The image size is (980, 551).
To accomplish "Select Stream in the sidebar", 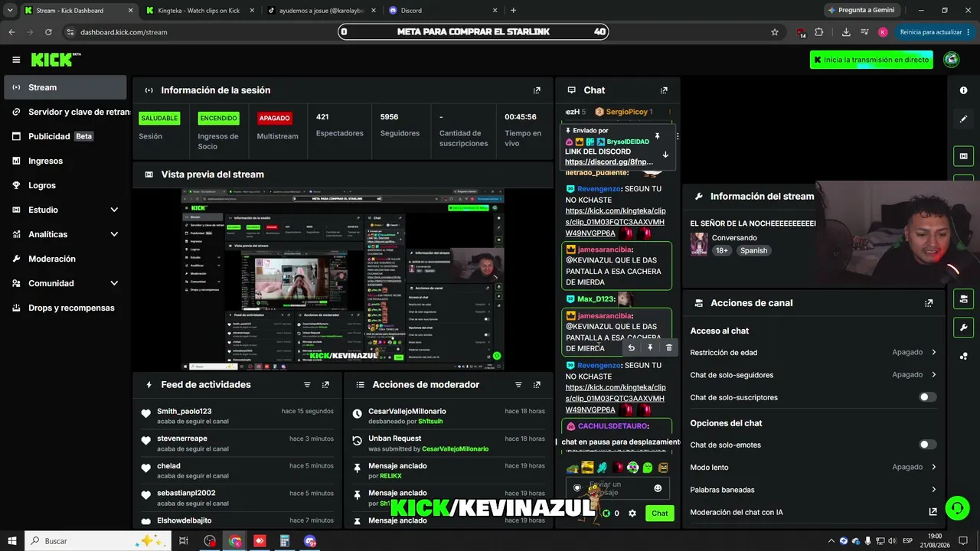I will [x=65, y=87].
